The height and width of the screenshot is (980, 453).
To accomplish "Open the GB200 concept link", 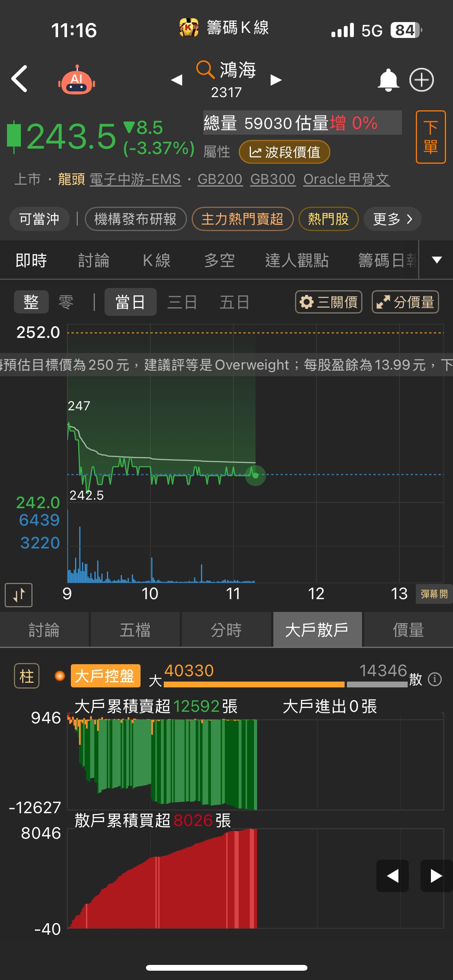I will [220, 179].
